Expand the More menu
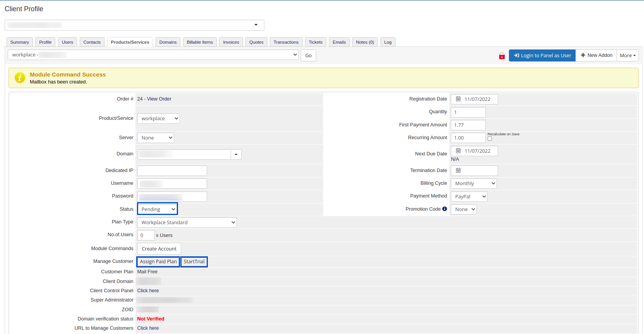 (627, 56)
